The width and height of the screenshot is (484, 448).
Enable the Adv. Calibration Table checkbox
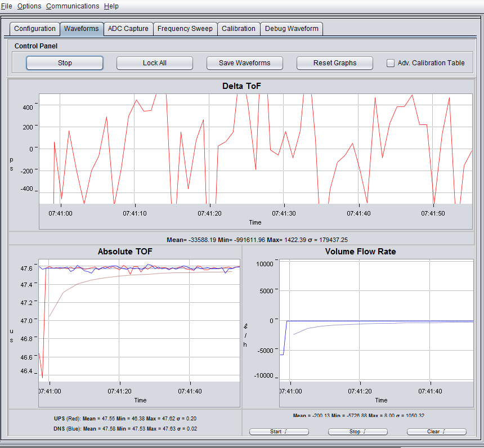tap(391, 63)
